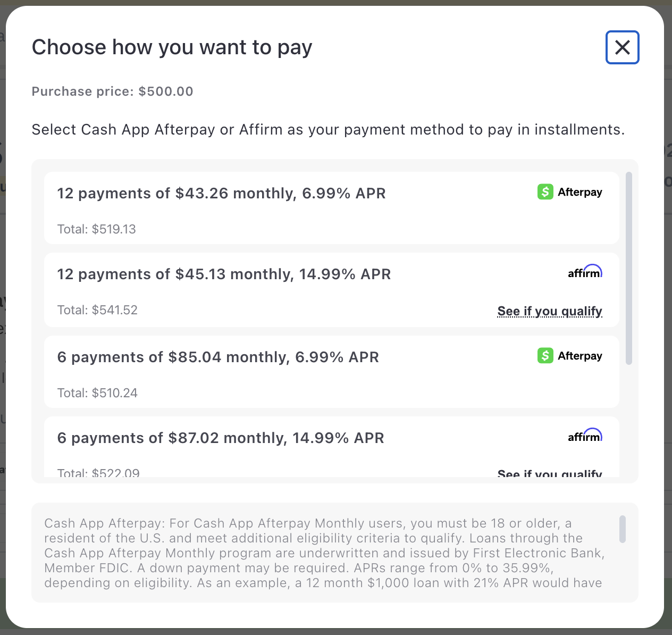Click the Affirm logo on 6-payment option

(585, 436)
